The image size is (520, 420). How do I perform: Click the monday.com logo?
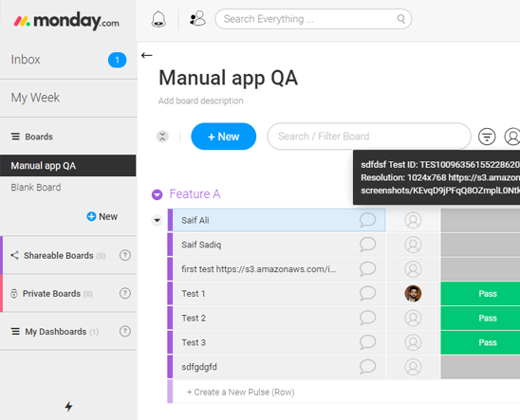66,21
